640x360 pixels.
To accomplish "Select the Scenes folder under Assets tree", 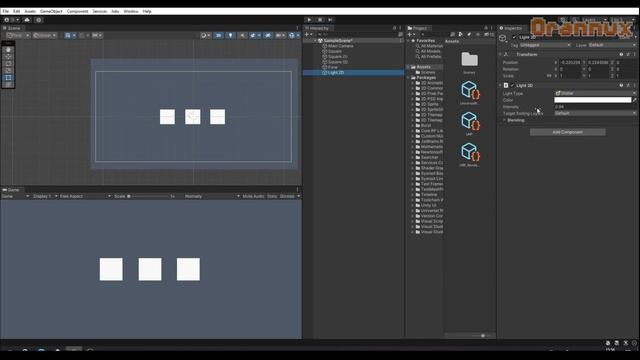I will [427, 72].
